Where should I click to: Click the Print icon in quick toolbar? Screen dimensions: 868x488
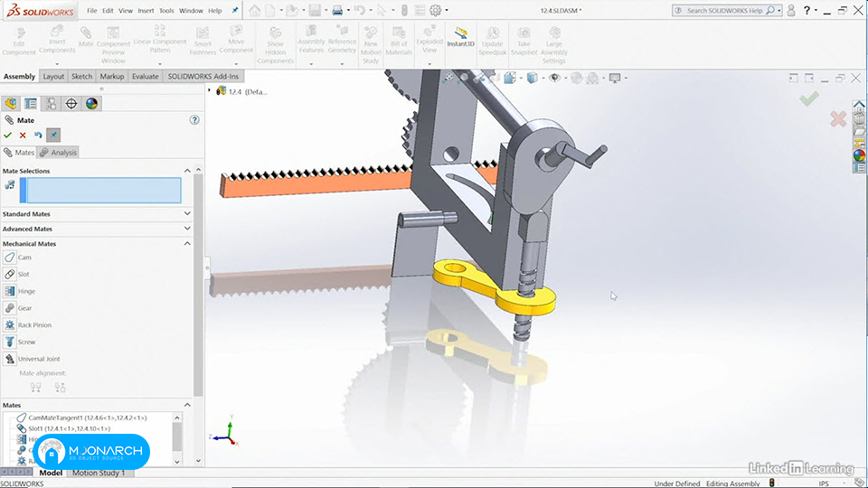tap(337, 10)
